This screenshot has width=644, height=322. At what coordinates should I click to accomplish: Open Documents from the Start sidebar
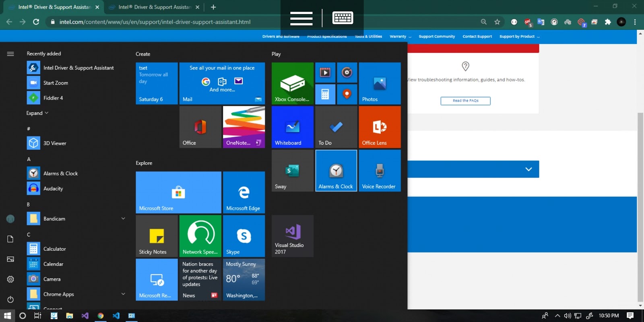pyautogui.click(x=10, y=239)
